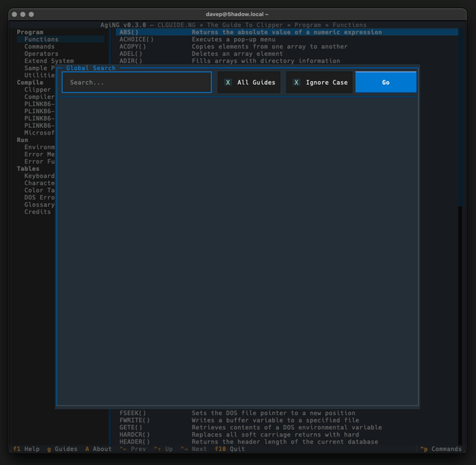Select Commands in the Program menu
The width and height of the screenshot is (476, 465).
39,47
